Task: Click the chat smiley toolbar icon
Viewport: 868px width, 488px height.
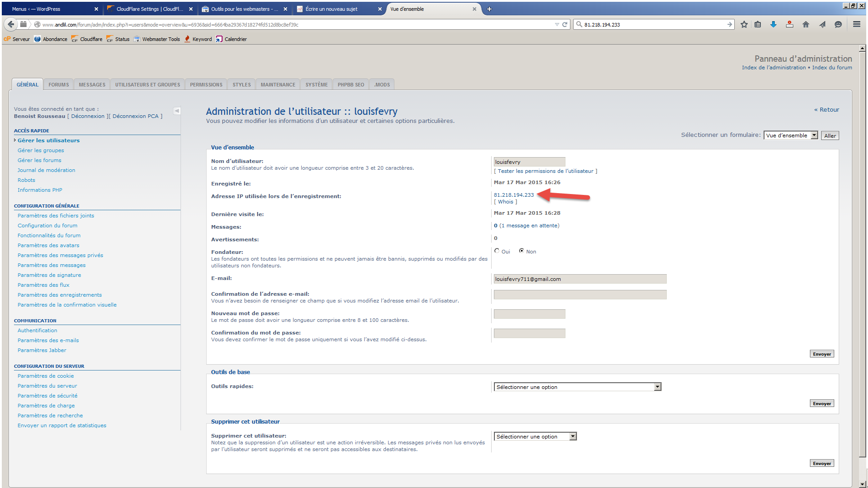Action: pos(838,24)
